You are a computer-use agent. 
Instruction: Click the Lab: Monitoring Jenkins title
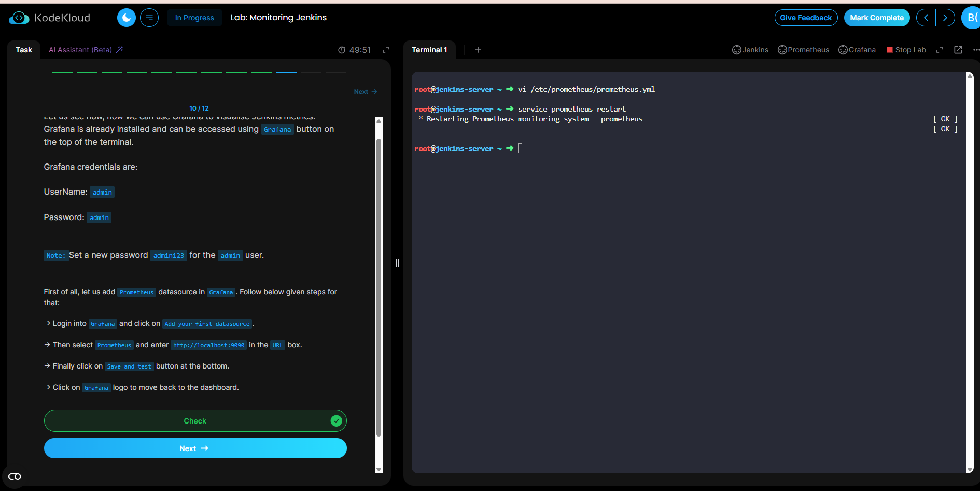coord(278,18)
